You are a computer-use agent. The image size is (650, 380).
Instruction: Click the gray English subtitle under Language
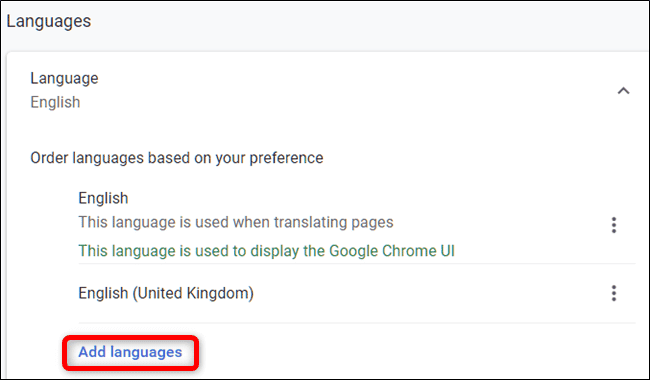click(55, 102)
